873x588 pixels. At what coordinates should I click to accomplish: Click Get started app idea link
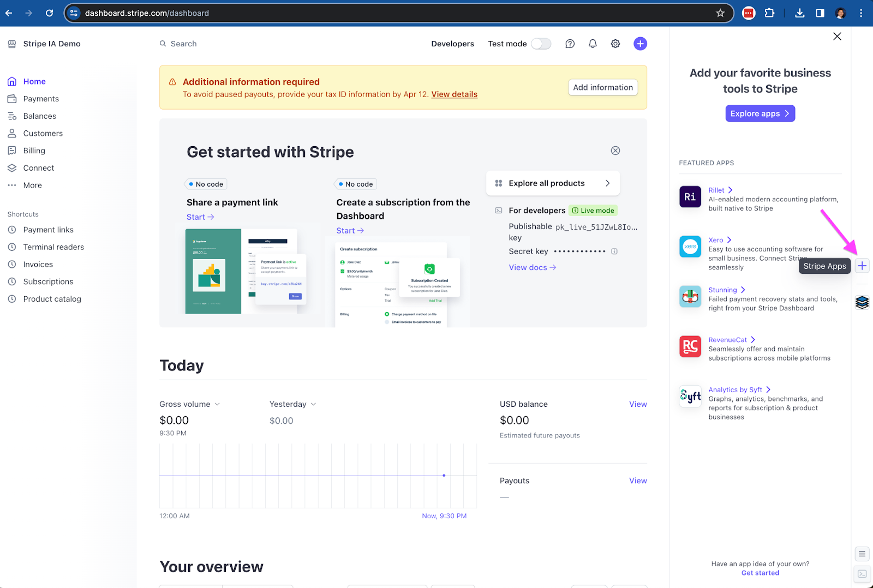(760, 573)
